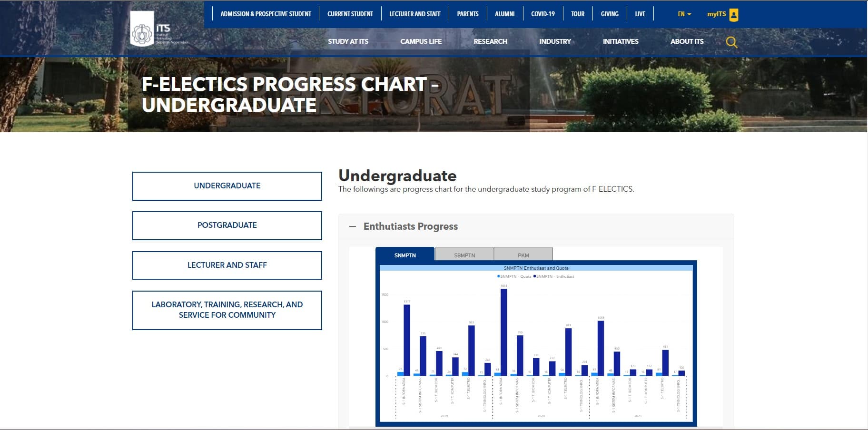
Task: Switch to the SBMPTN chart tab
Action: [x=464, y=254]
